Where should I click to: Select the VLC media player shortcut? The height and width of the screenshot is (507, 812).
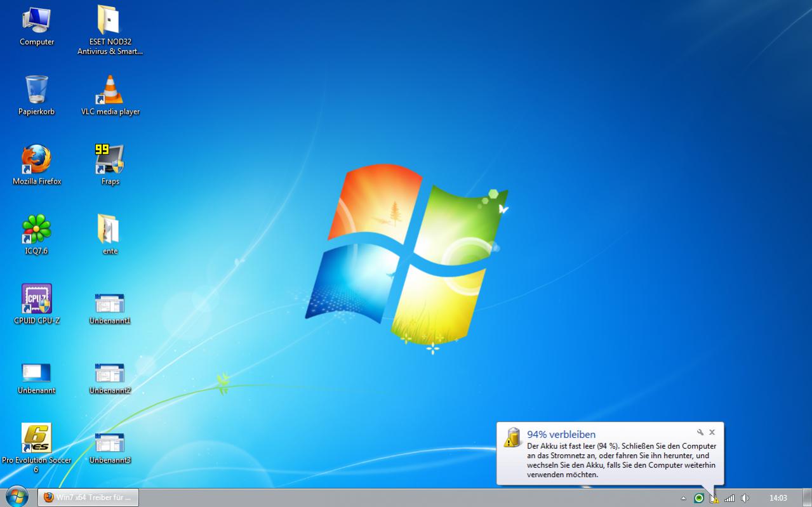(110, 96)
